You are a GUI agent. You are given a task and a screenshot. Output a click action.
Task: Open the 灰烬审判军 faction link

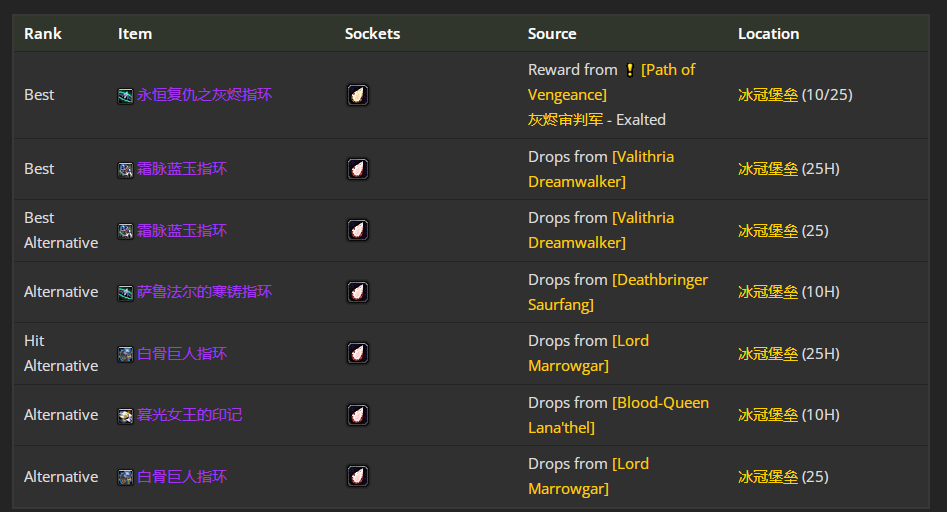(567, 120)
